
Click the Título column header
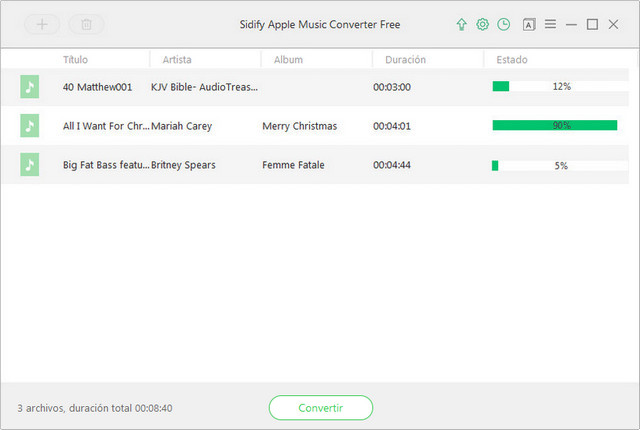(76, 60)
